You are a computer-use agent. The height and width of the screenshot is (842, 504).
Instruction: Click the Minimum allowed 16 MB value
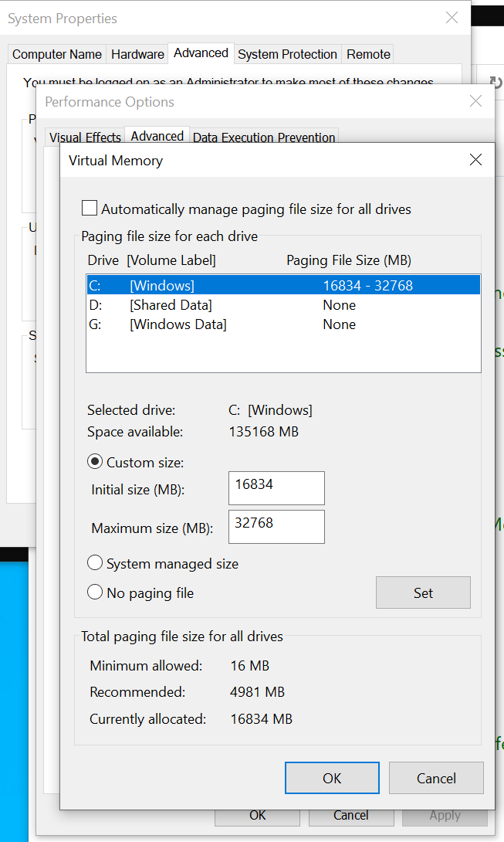tap(249, 665)
